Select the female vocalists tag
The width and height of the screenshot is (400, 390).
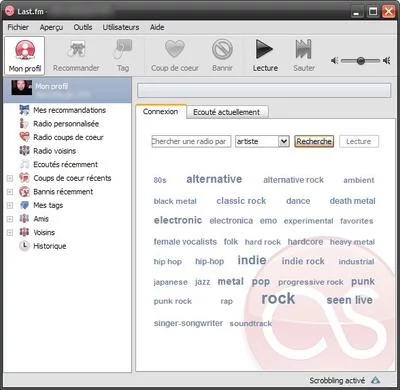pyautogui.click(x=185, y=242)
